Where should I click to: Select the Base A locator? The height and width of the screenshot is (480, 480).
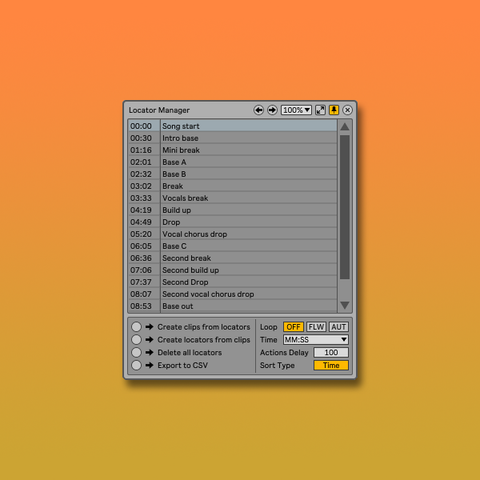(x=249, y=162)
